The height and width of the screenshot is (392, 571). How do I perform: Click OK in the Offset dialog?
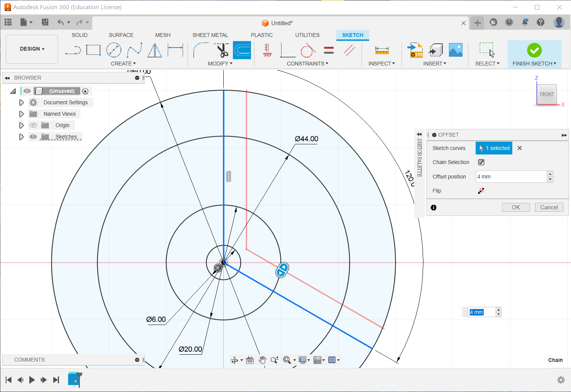click(x=515, y=207)
